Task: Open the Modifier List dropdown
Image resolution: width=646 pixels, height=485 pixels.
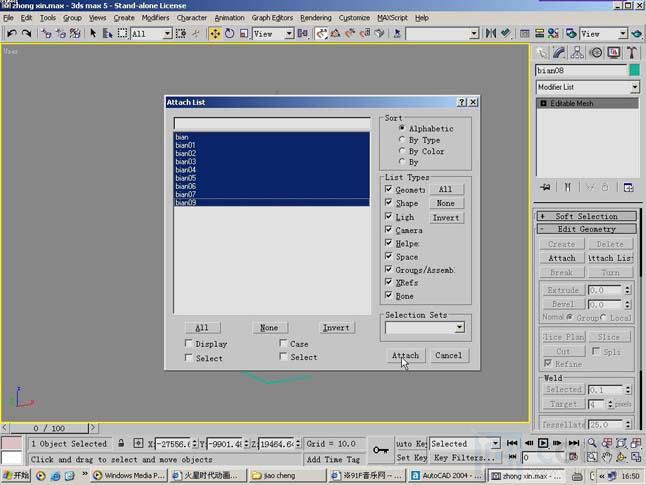Action: tap(634, 87)
